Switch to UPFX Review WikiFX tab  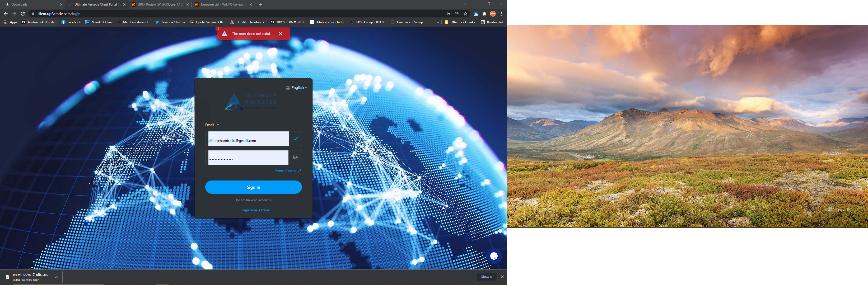(160, 4)
